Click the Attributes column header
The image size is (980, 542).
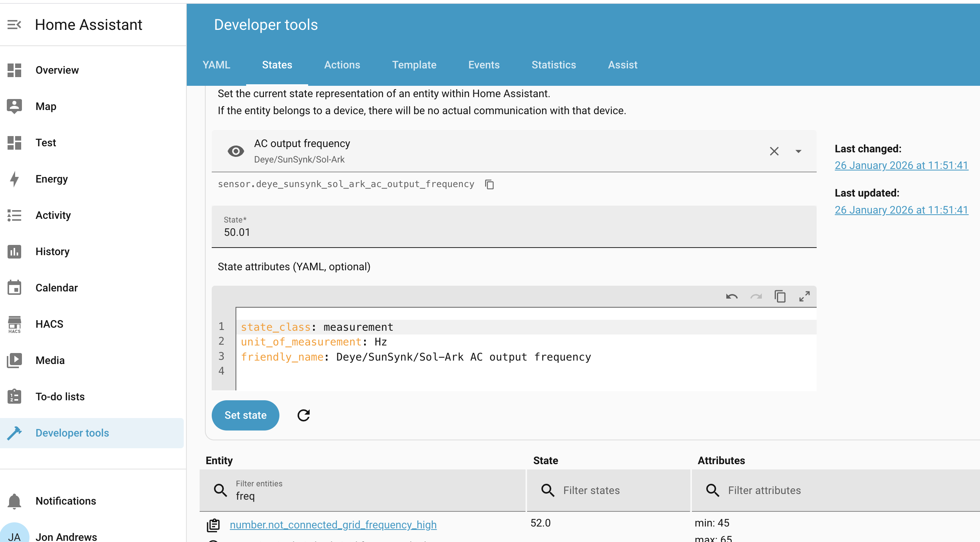[721, 461]
